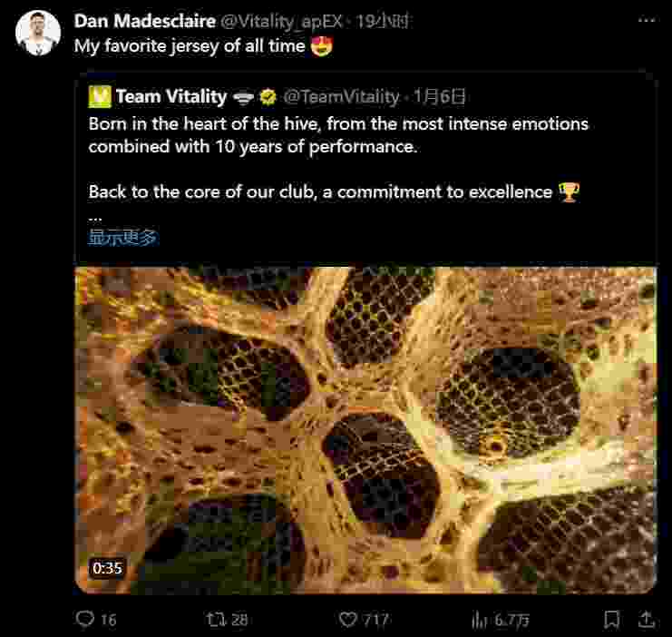672x637 pixels.
Task: Like the post with the heart icon
Action: coord(349,620)
